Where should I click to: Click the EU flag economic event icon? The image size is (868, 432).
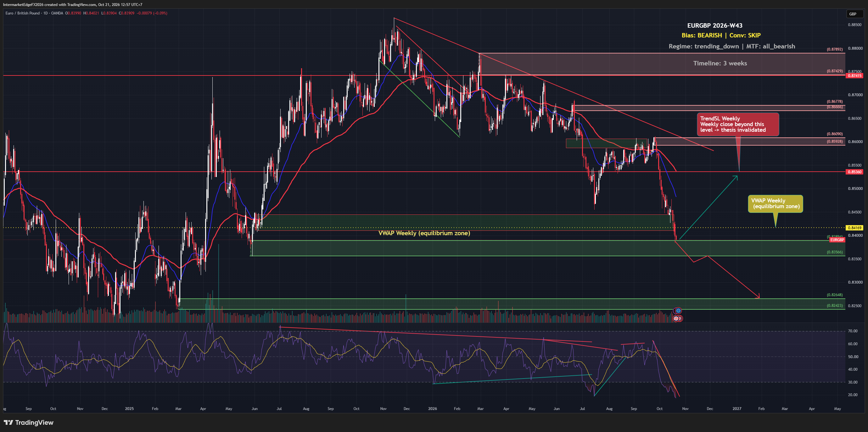point(678,310)
